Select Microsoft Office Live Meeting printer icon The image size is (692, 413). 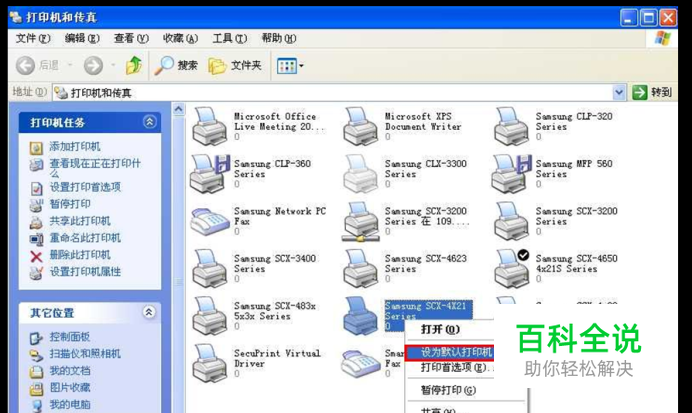209,126
